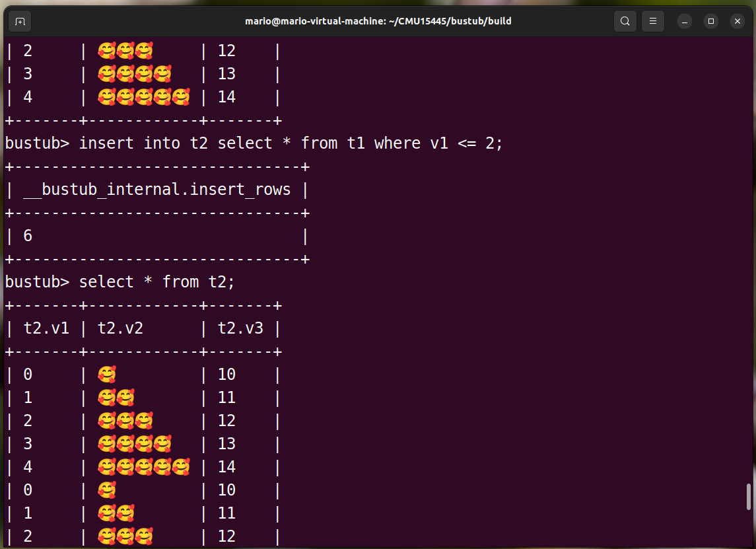
Task: Close the terminal window
Action: [x=738, y=21]
